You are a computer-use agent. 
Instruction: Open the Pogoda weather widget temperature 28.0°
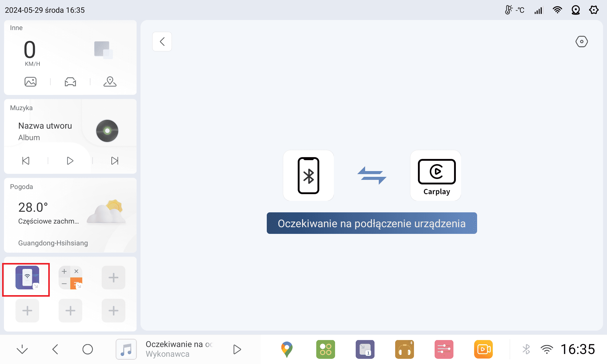33,207
